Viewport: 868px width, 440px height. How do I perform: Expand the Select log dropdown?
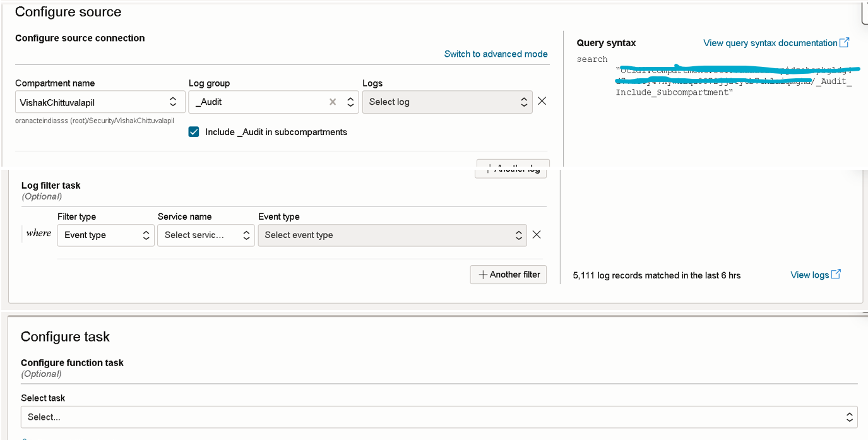tap(447, 102)
